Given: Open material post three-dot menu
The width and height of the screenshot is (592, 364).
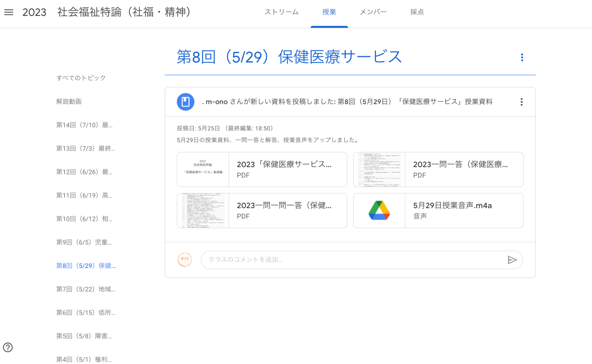Looking at the screenshot, I should pyautogui.click(x=521, y=102).
